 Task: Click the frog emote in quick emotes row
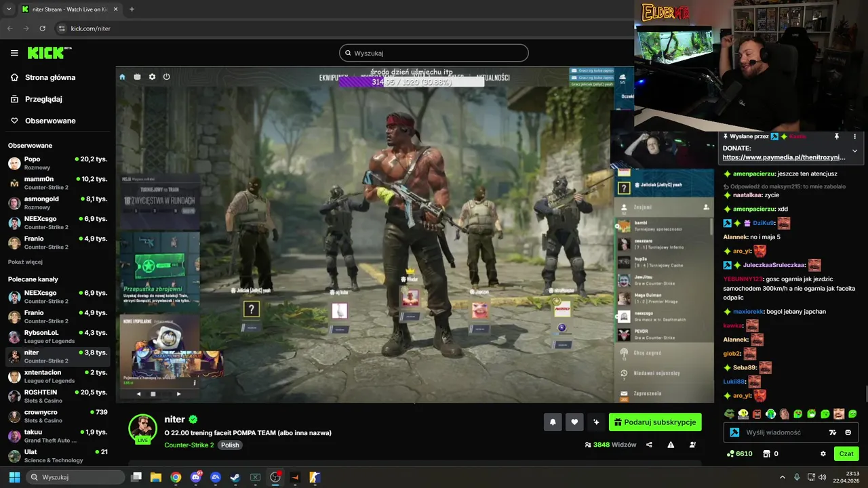[730, 413]
